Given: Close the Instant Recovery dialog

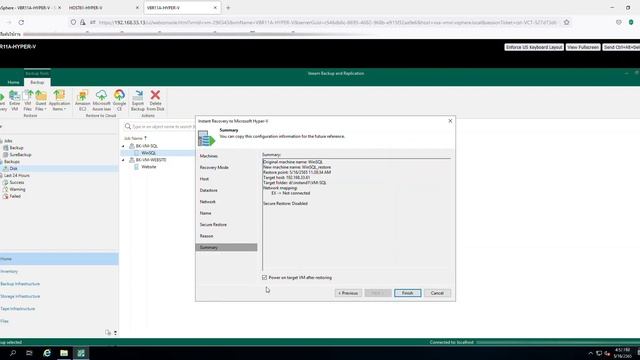Looking at the screenshot, I should click(450, 121).
